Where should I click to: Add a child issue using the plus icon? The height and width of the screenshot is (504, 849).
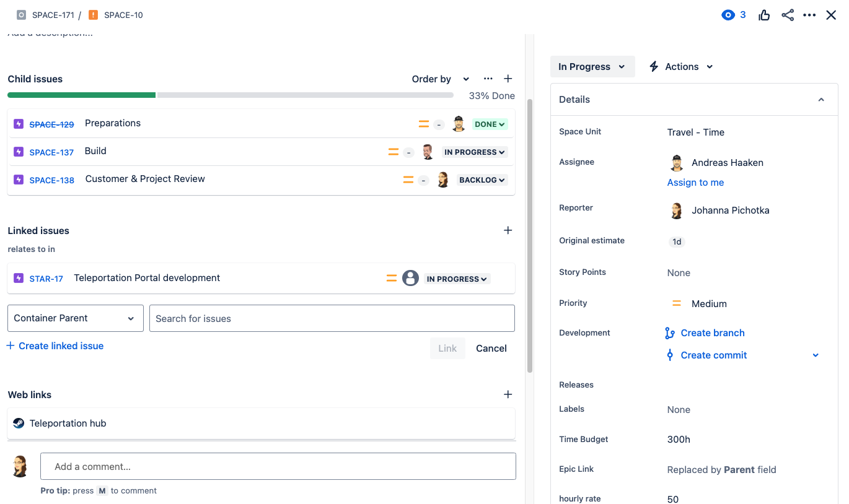508,79
